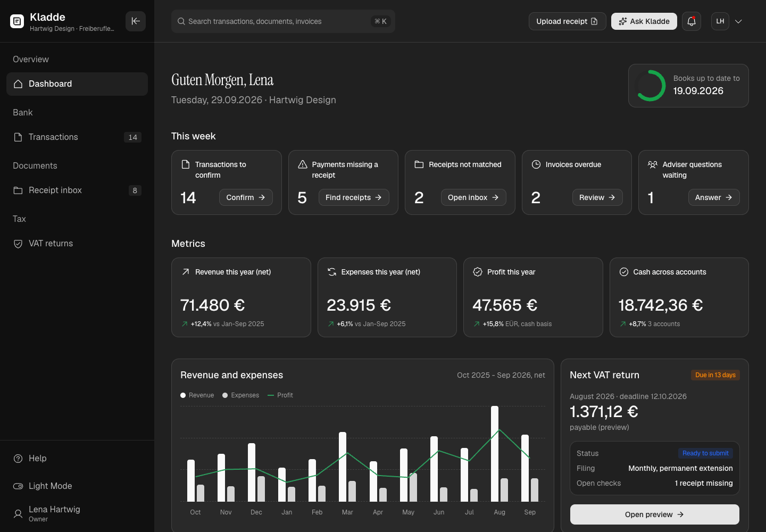Click the Payments missing a receipt warning icon
The image size is (766, 532).
[303, 164]
